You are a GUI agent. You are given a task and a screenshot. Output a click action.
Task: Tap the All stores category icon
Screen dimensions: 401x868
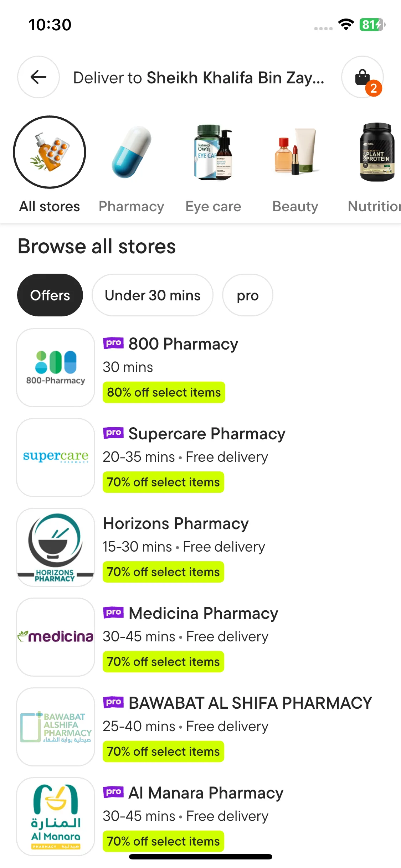click(50, 152)
